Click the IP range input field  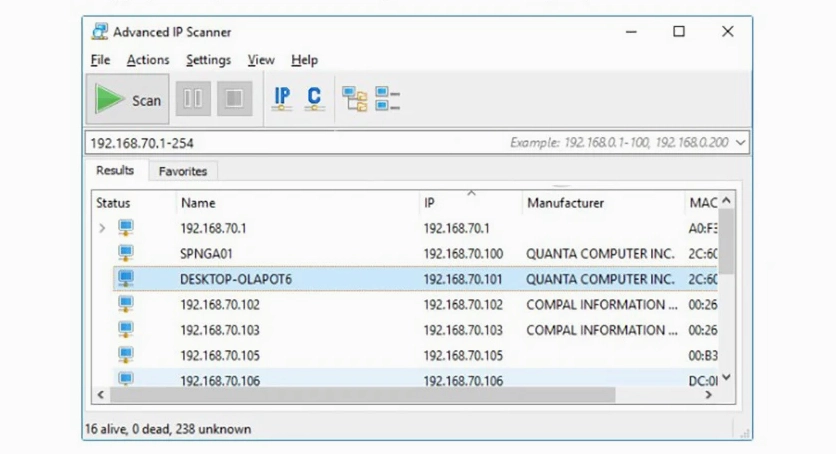300,143
